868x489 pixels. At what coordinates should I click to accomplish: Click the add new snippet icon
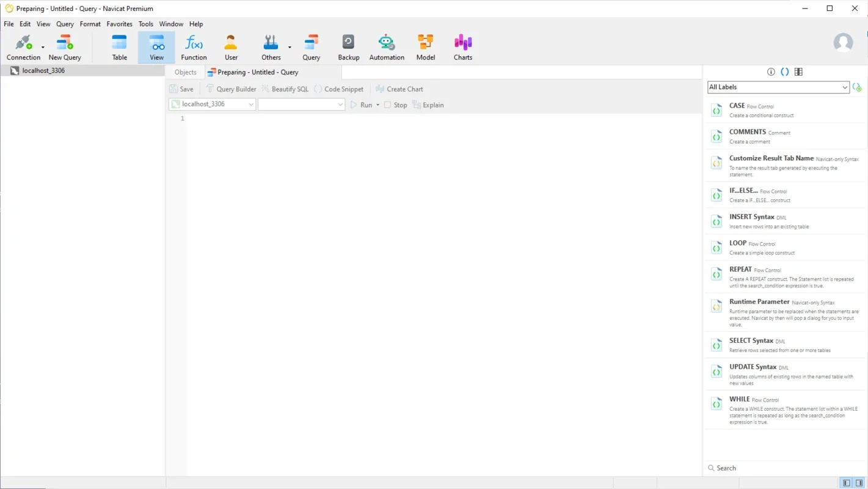(x=857, y=87)
